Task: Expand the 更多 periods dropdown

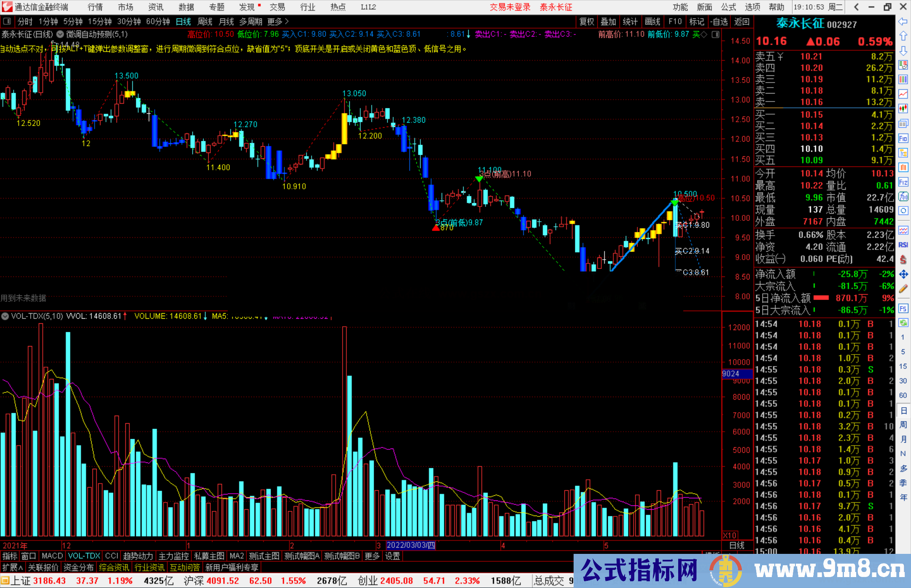Action: point(278,21)
